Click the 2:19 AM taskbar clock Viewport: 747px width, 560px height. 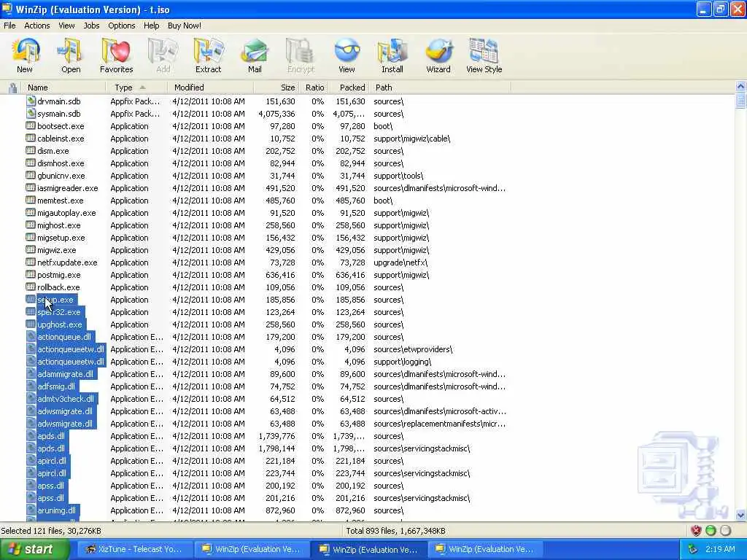click(720, 549)
